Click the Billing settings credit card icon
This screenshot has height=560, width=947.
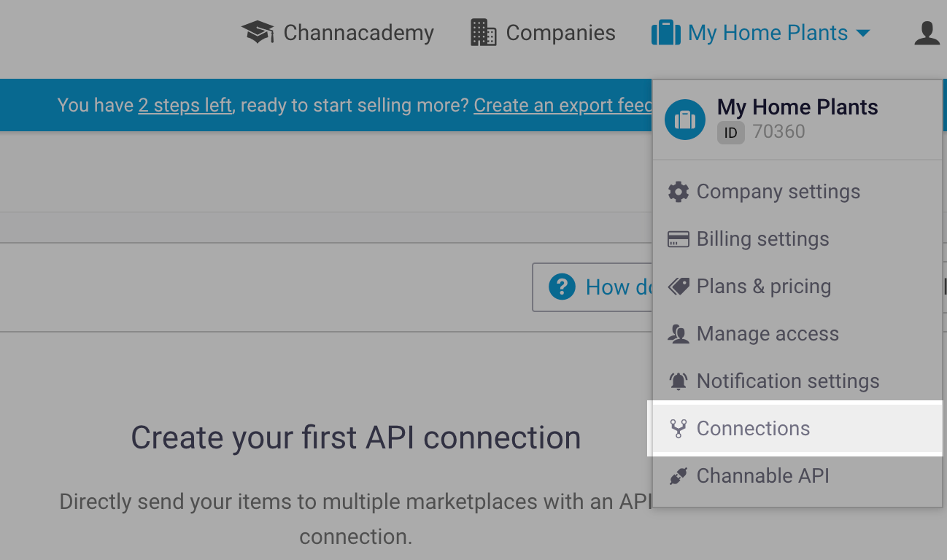[679, 238]
